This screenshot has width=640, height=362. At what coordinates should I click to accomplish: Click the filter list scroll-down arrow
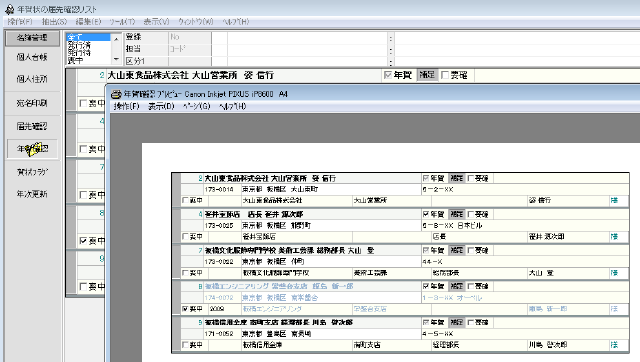pos(116,59)
